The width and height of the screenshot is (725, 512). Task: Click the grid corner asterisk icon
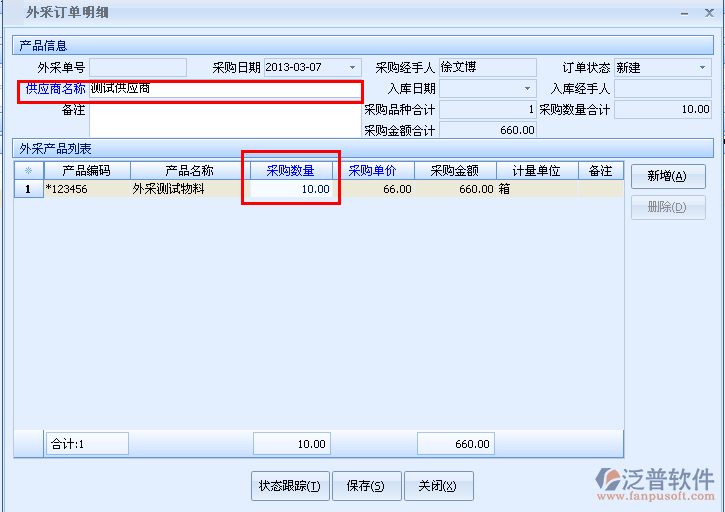coord(28,171)
